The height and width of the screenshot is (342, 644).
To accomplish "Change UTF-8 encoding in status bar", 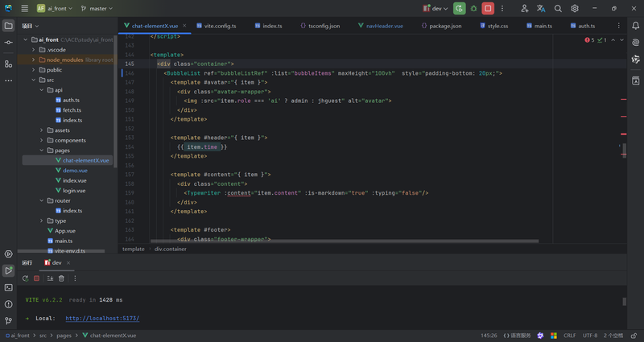I will pos(590,336).
